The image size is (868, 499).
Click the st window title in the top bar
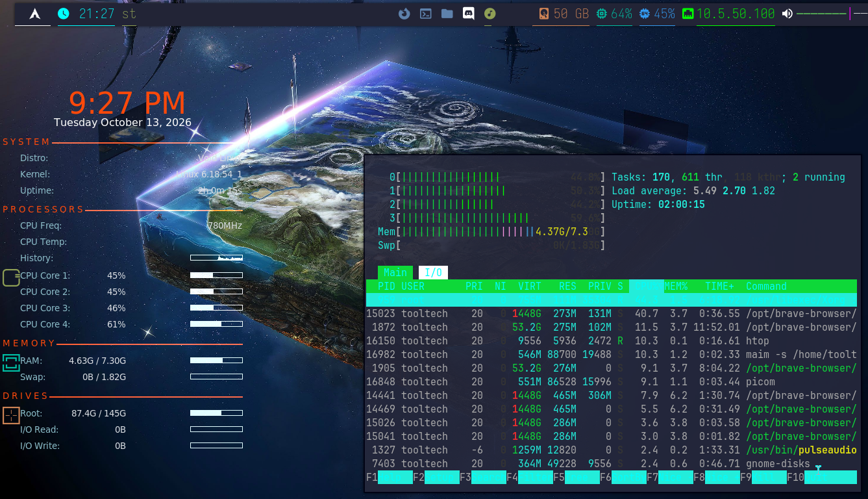point(129,13)
